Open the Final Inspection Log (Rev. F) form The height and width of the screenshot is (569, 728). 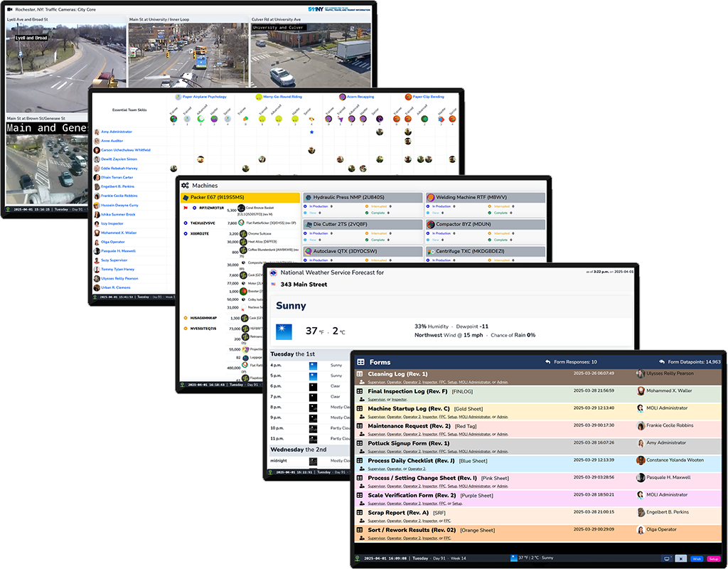point(407,391)
